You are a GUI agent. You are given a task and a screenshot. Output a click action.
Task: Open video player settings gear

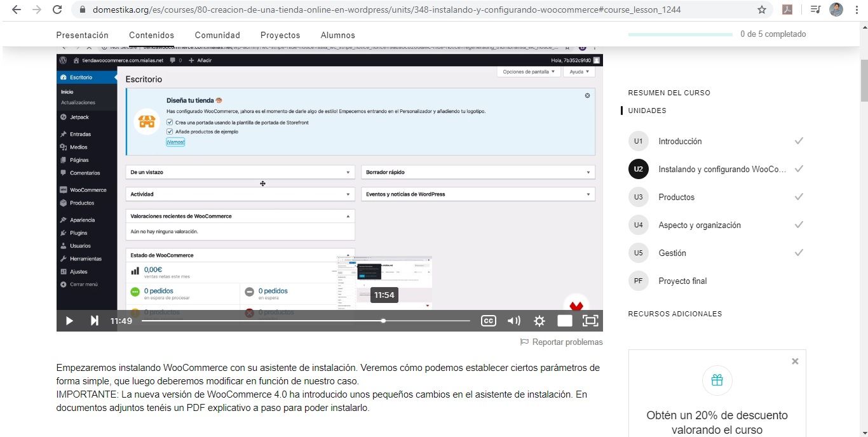coord(539,321)
